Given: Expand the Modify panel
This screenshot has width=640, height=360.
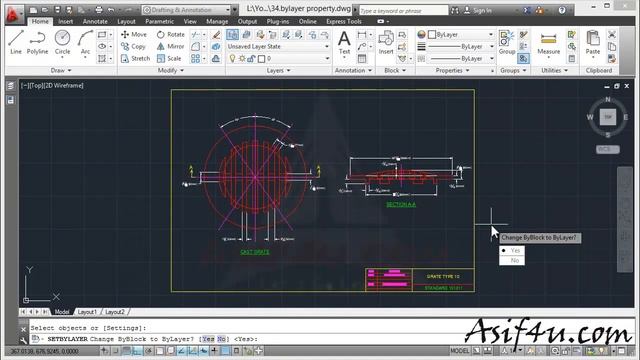Looking at the screenshot, I should 171,70.
